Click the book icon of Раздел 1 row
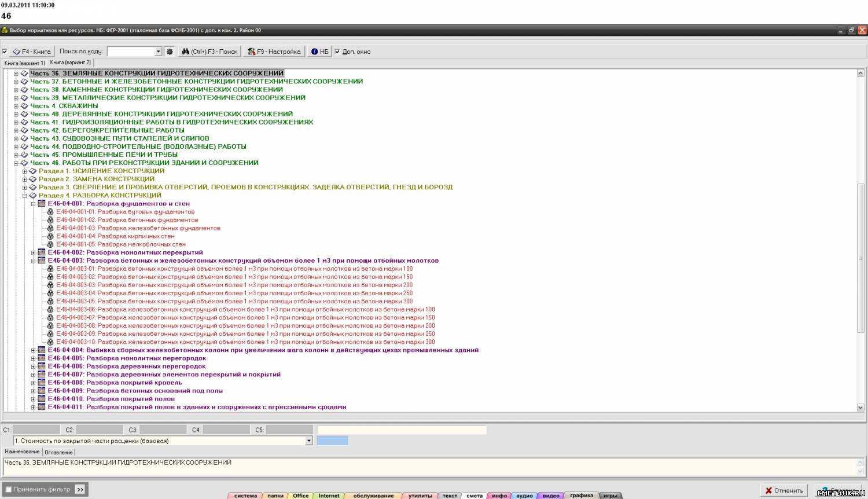Screen dimensions: 868x499 click(33, 171)
